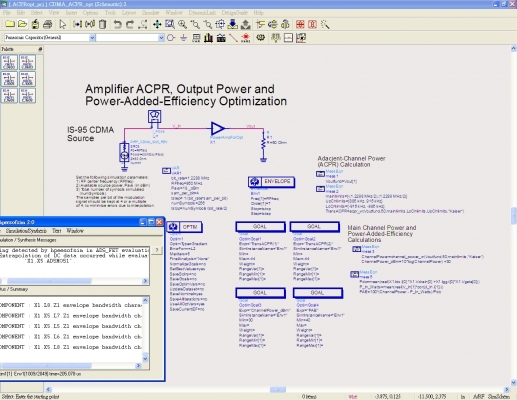Click the Undo arrow icon
Viewport: 517px width, 400px height.
point(117,24)
